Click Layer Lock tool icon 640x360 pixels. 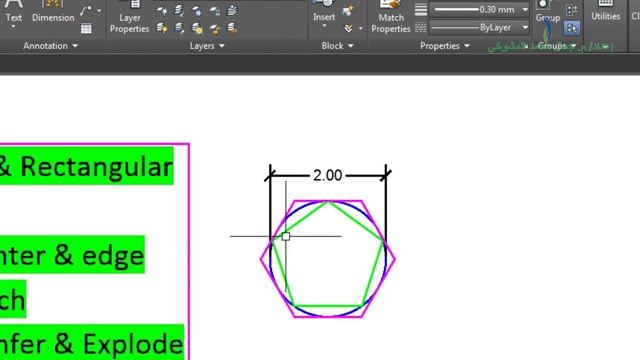coord(214,11)
